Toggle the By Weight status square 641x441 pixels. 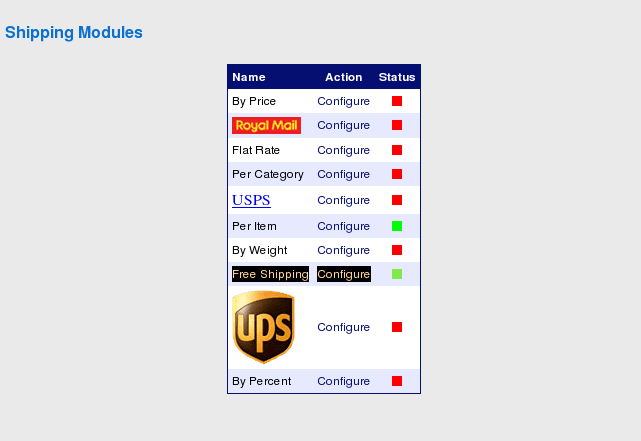pyautogui.click(x=397, y=250)
